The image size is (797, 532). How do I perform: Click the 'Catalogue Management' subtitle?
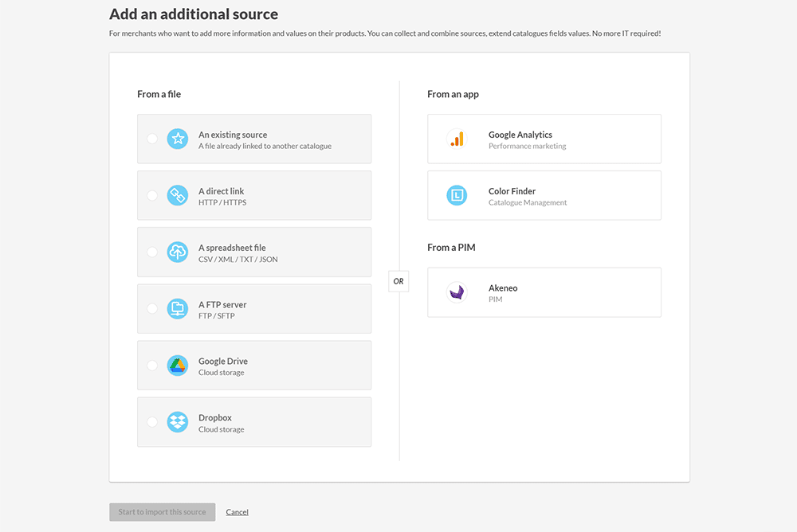pyautogui.click(x=528, y=202)
